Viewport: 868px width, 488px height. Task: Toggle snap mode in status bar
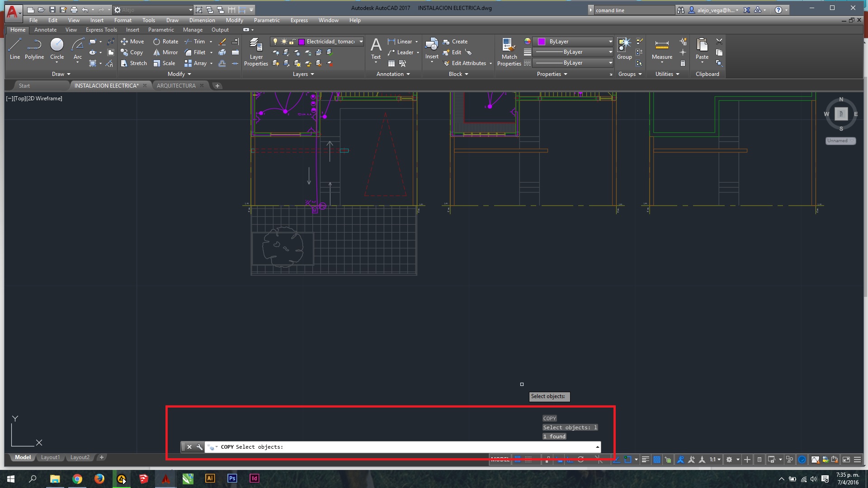click(528, 460)
